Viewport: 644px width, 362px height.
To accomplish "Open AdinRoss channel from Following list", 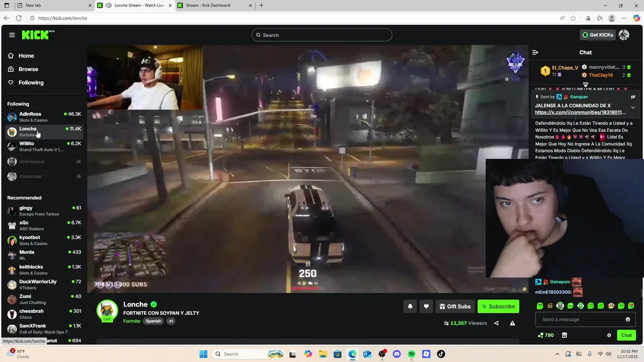I will pyautogui.click(x=44, y=117).
